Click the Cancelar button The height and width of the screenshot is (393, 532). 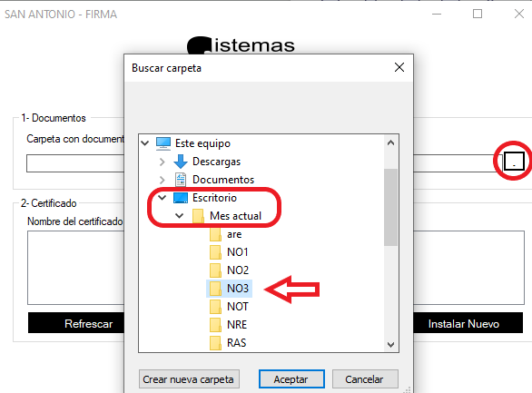[x=365, y=379]
